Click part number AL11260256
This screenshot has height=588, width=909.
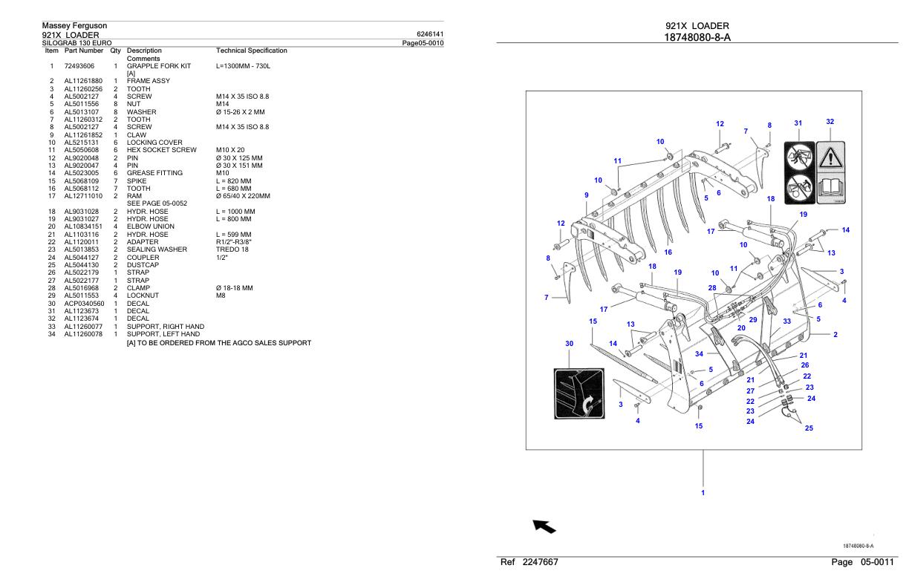click(83, 88)
